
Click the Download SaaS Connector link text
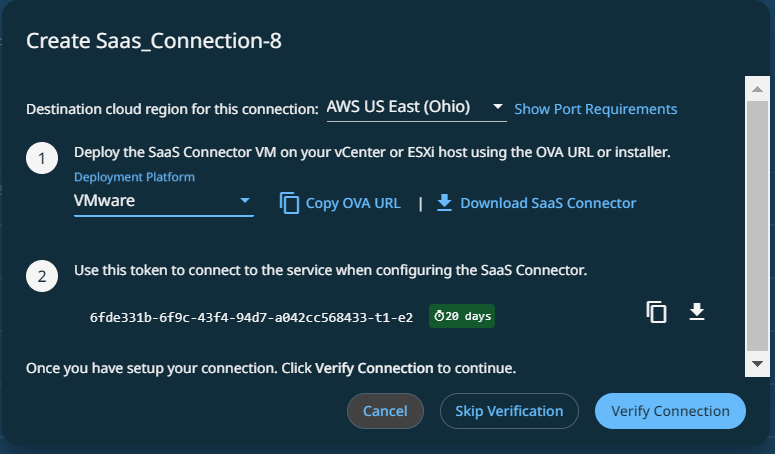[x=548, y=203]
